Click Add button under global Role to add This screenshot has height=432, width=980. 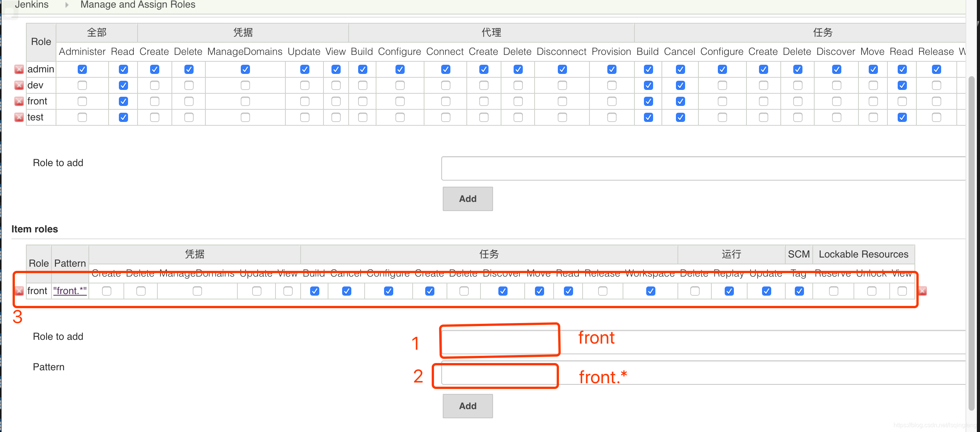468,198
